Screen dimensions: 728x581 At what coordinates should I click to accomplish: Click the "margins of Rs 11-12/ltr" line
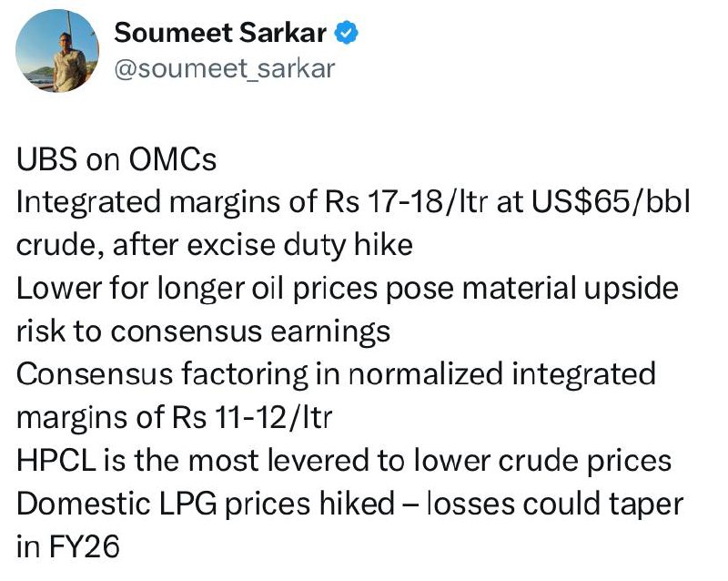coord(175,417)
